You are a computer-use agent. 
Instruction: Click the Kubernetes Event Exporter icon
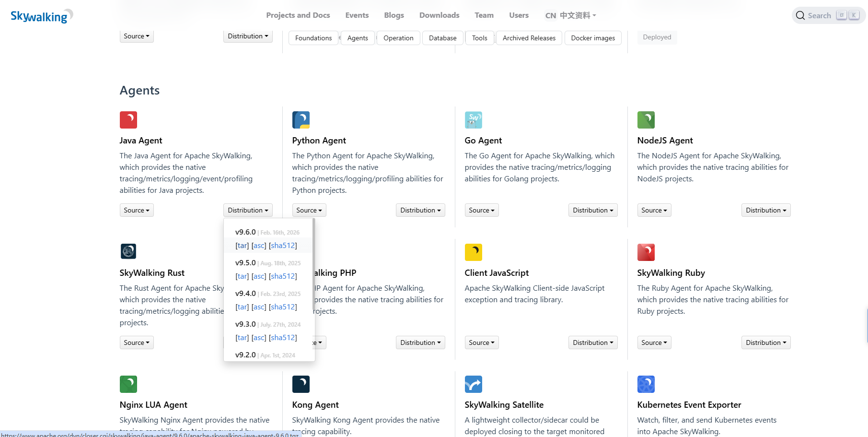646,384
